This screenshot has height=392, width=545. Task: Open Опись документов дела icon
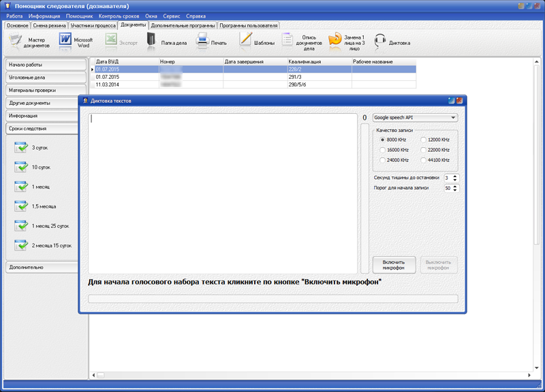[287, 41]
